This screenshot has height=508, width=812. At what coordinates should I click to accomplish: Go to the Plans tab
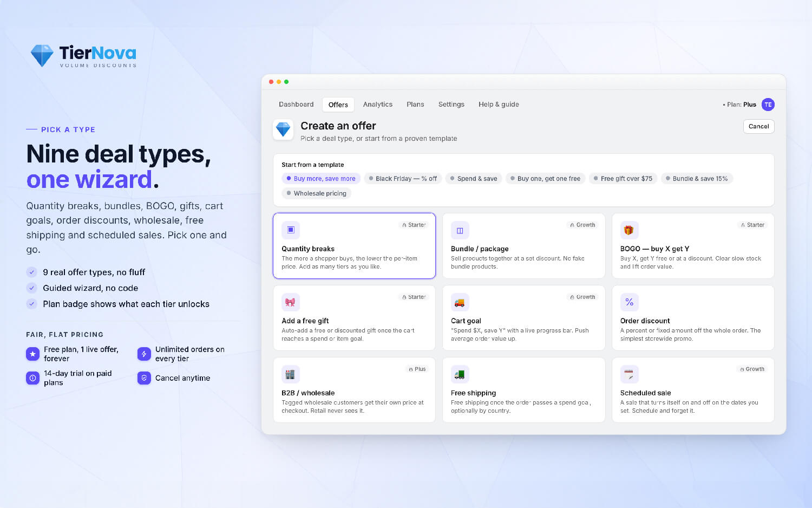[x=415, y=105]
